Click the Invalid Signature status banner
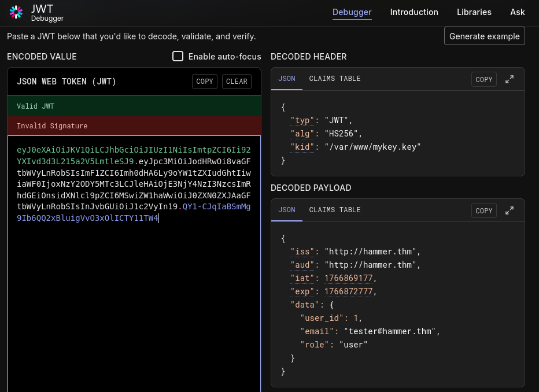 (x=134, y=125)
